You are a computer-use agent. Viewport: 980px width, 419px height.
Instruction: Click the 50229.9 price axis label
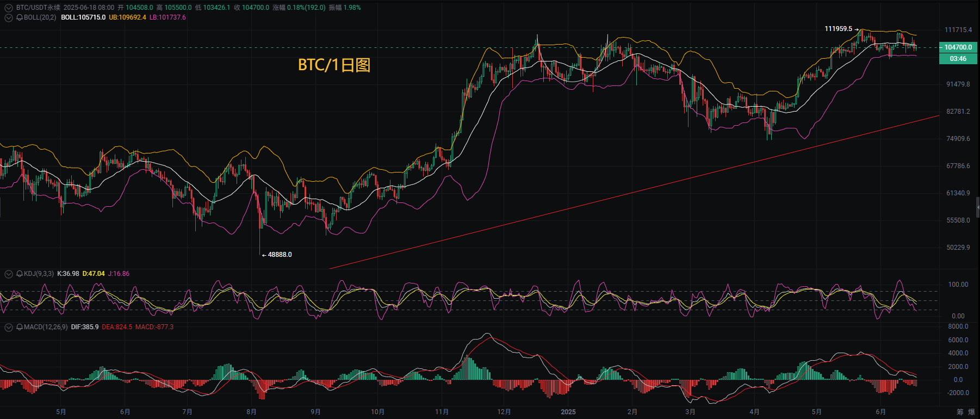click(958, 248)
